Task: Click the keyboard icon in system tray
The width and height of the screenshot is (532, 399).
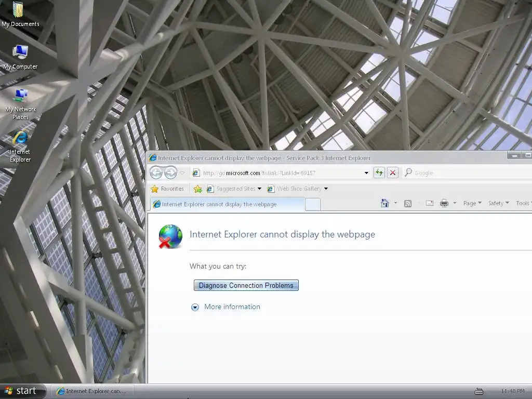Action: coord(478,392)
